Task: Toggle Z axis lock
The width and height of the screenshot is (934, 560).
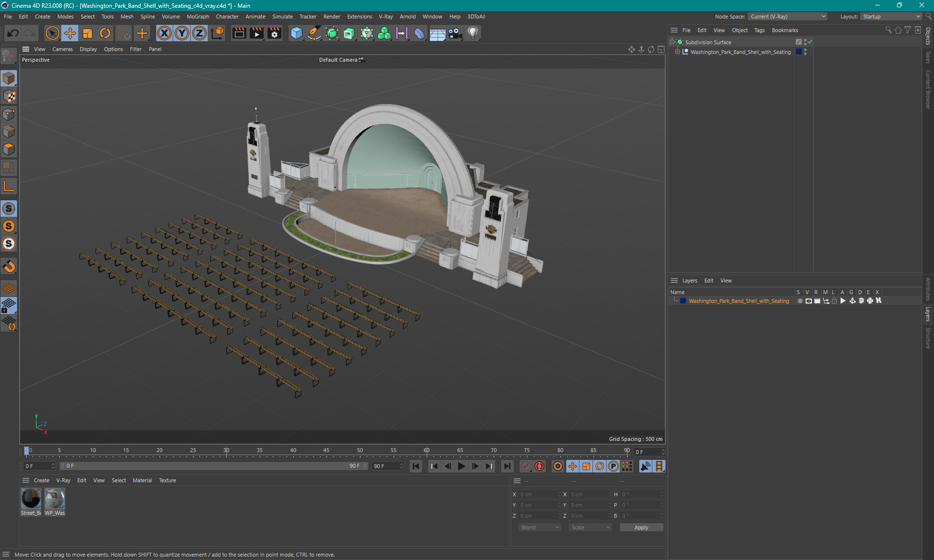Action: 199,33
